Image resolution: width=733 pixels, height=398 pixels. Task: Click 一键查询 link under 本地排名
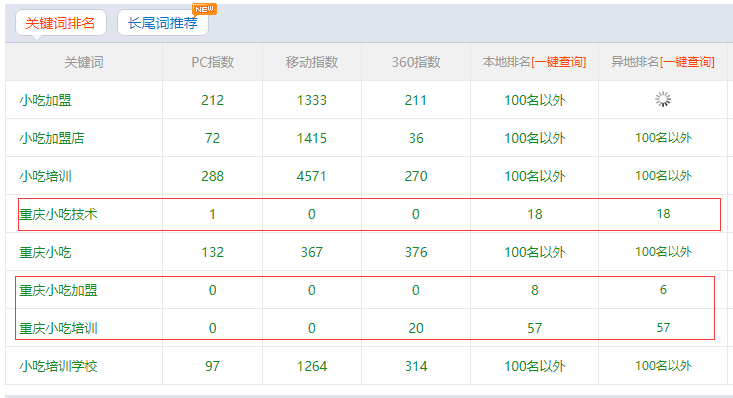(559, 62)
